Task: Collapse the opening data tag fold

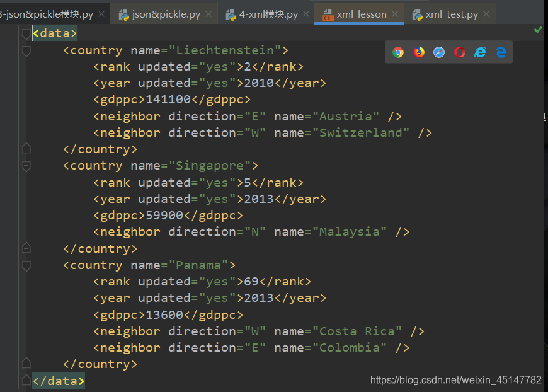Action: (26, 33)
